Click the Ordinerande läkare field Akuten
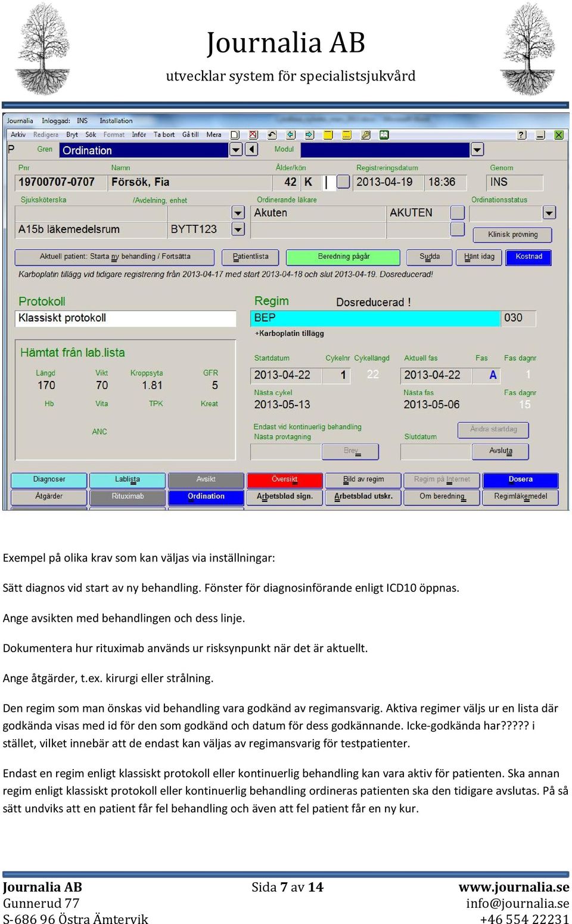This screenshot has height=924, width=572. tap(319, 213)
